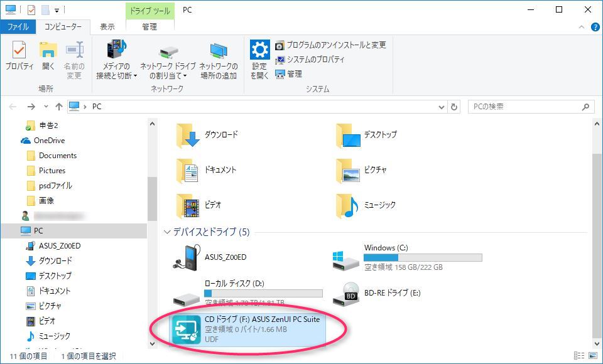Open the Help question mark icon

tap(595, 27)
